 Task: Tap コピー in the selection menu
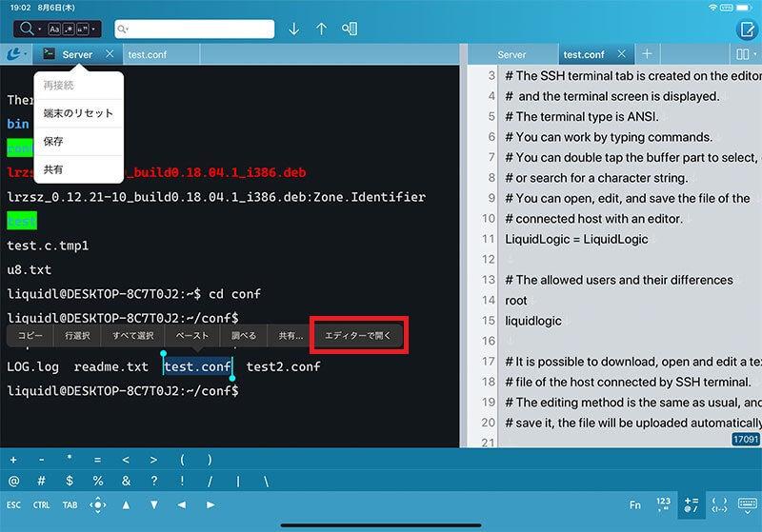tap(30, 336)
